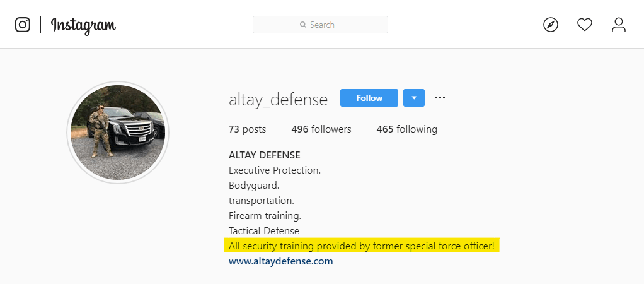Image resolution: width=644 pixels, height=284 pixels.
Task: Expand suggested accounts with blue arrow button
Action: point(414,98)
